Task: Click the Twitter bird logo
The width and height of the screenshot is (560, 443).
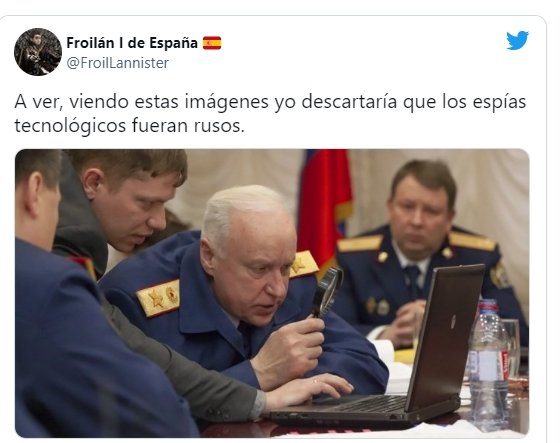Action: (x=517, y=40)
